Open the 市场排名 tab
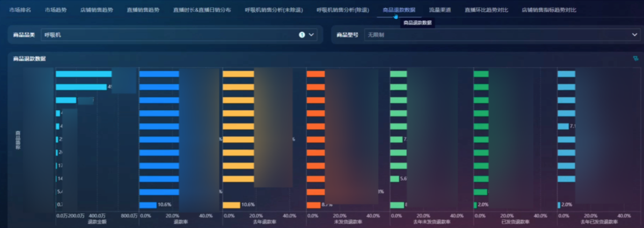This screenshot has width=644, height=228. pyautogui.click(x=20, y=10)
